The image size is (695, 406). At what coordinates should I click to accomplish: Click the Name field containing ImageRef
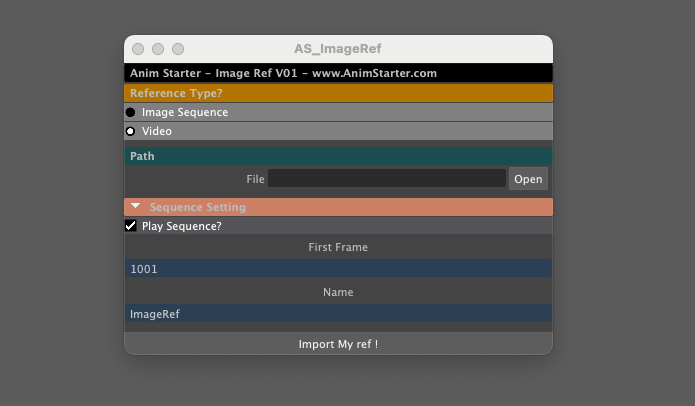[x=338, y=314]
